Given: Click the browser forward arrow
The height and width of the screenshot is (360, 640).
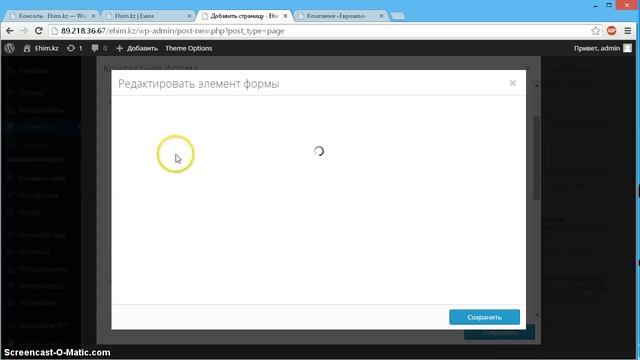Looking at the screenshot, I should coord(24,31).
